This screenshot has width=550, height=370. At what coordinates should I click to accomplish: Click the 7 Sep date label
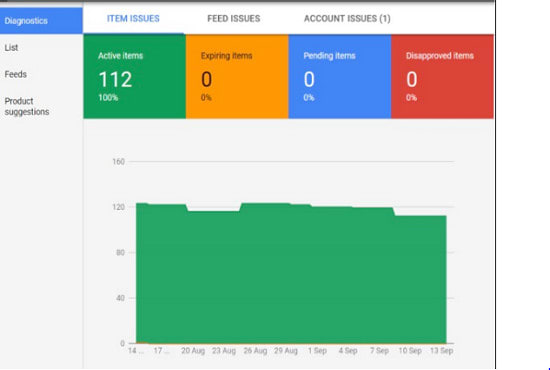379,351
